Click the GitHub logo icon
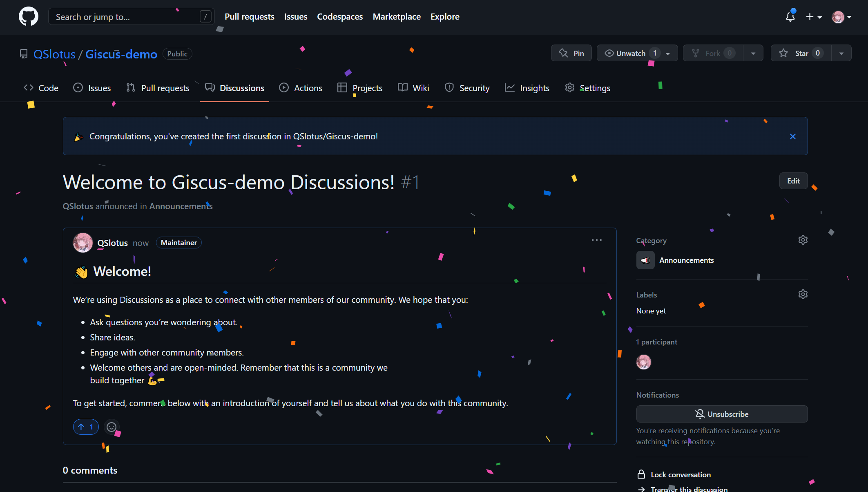 click(28, 17)
